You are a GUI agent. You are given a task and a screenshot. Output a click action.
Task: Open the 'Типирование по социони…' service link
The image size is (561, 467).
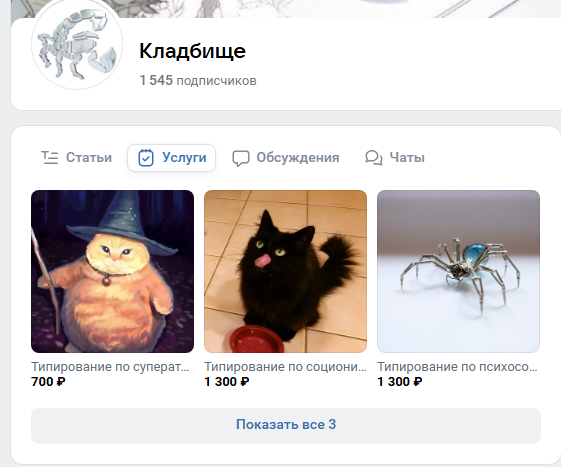(x=285, y=367)
